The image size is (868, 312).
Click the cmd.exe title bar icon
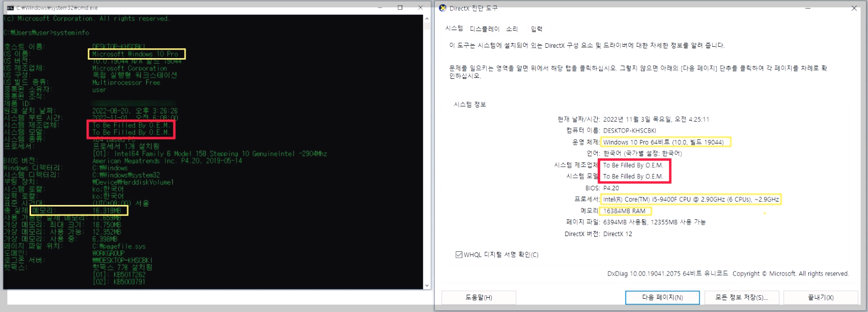pyautogui.click(x=10, y=8)
